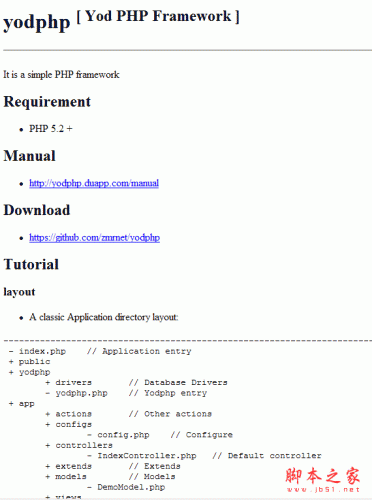Click the 'PHP 5.2 +' list item
The image size is (372, 500).
pyautogui.click(x=51, y=129)
